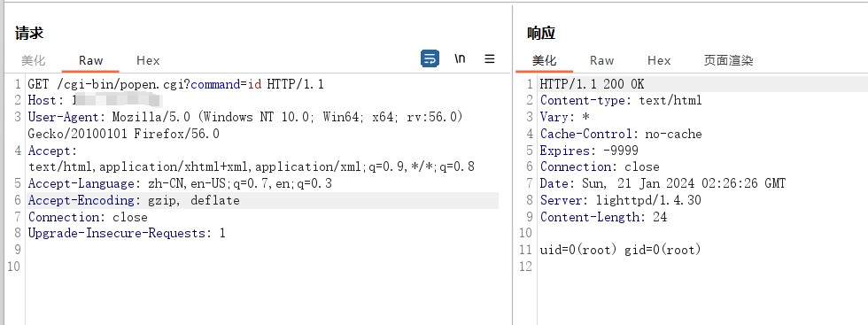The image size is (868, 325).
Task: Click Cache-Control: no-cache response header
Action: pyautogui.click(x=621, y=134)
